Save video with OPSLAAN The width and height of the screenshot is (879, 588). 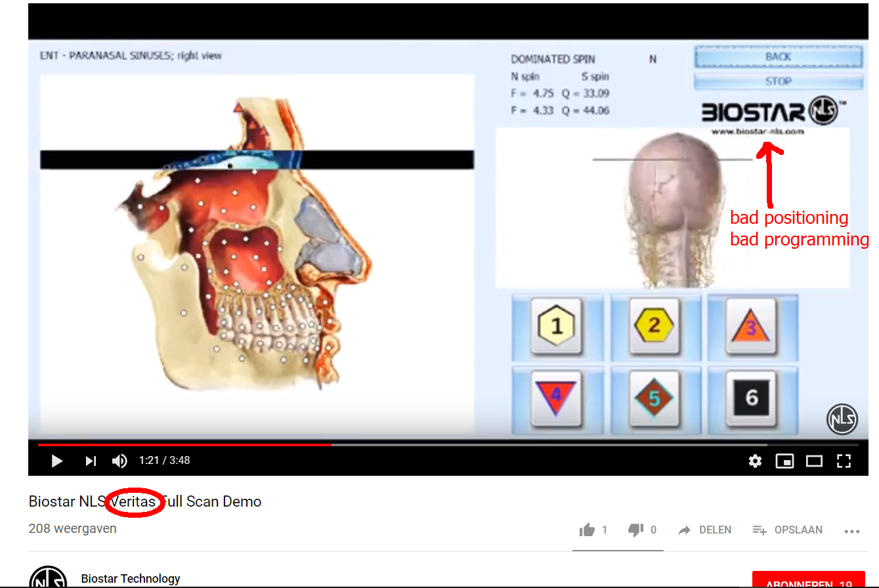click(788, 530)
